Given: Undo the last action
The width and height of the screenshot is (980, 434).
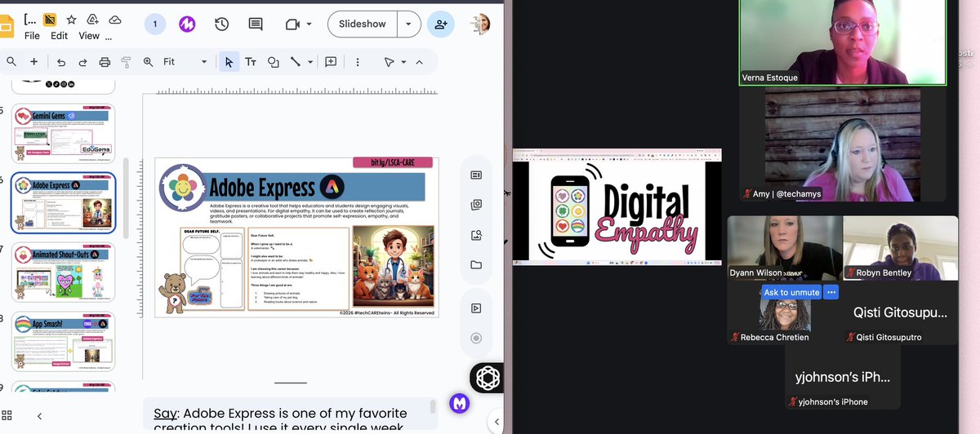Looking at the screenshot, I should [x=61, y=62].
